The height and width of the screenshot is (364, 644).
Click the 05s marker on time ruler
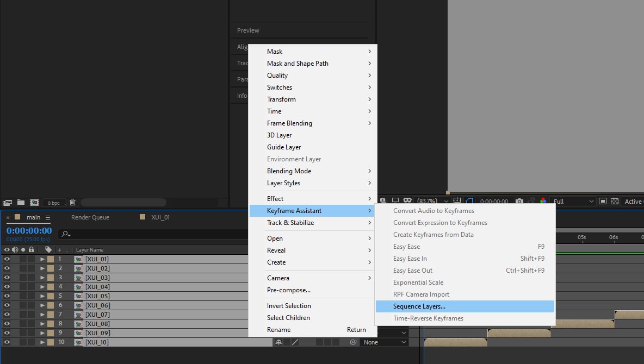pos(581,237)
